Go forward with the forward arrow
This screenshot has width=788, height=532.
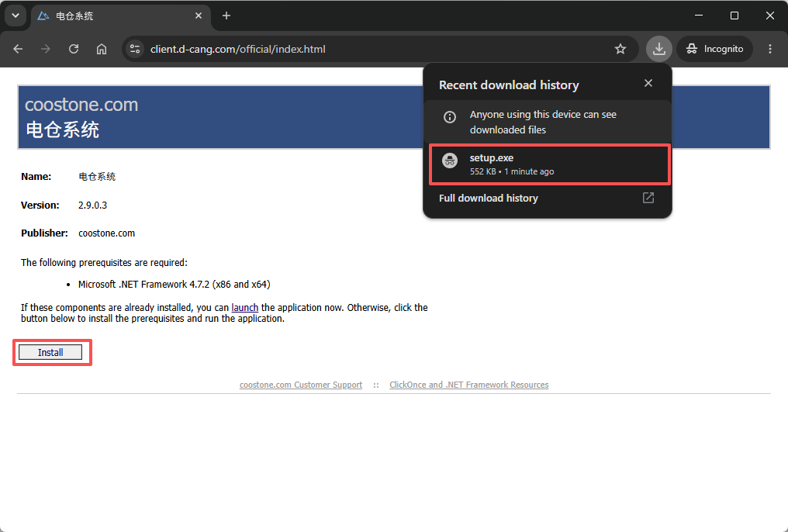pos(46,49)
